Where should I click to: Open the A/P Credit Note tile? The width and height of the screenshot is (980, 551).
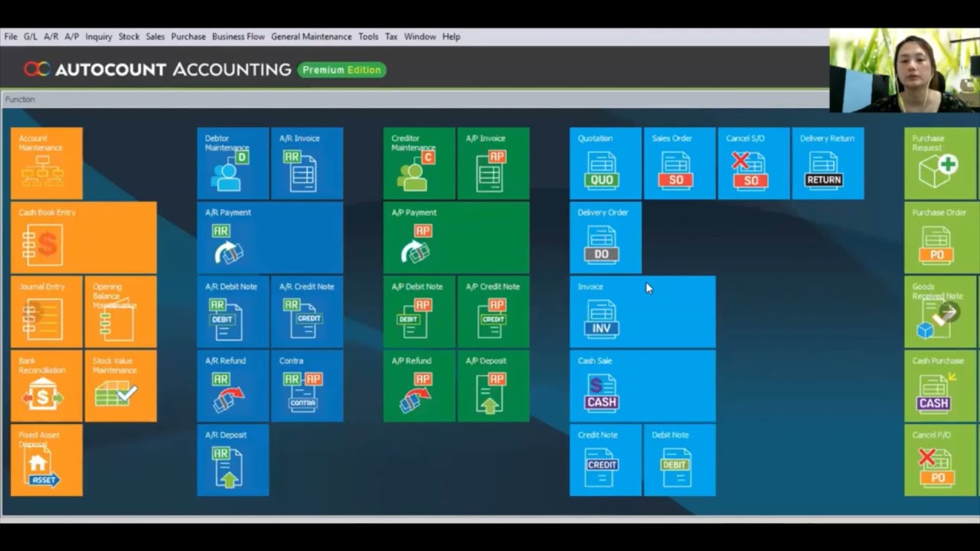coord(493,311)
